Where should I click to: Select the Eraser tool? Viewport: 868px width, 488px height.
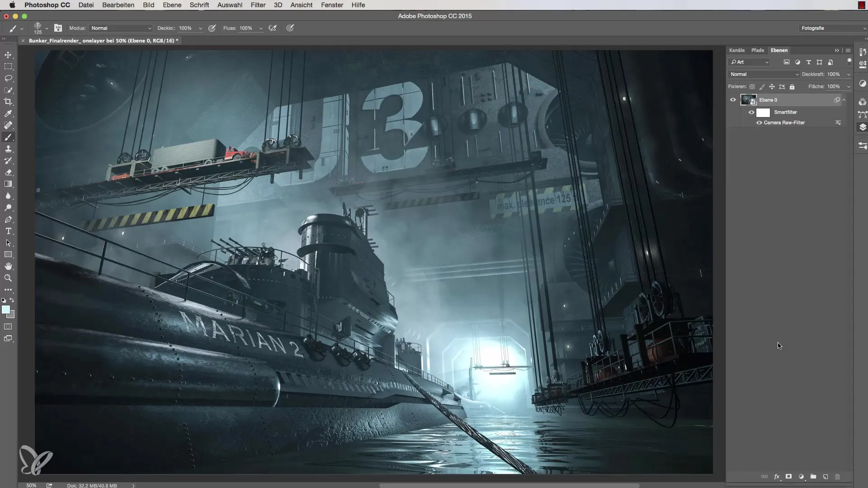click(8, 173)
